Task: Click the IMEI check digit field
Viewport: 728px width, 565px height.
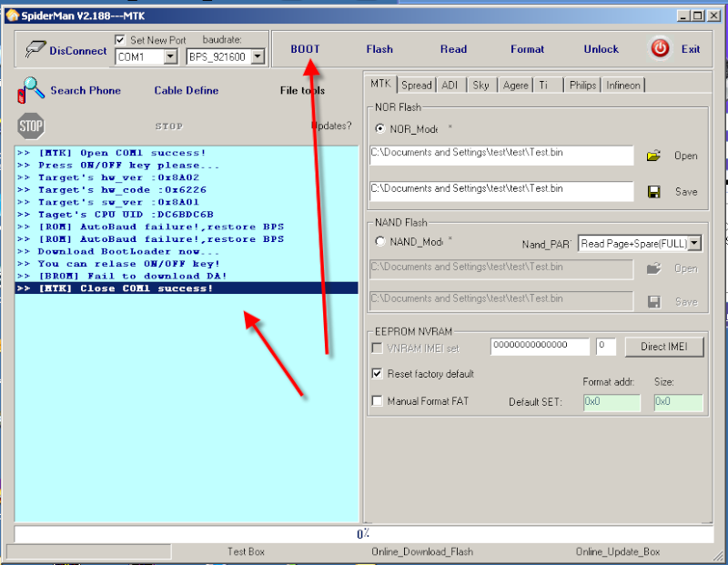Action: pos(606,347)
